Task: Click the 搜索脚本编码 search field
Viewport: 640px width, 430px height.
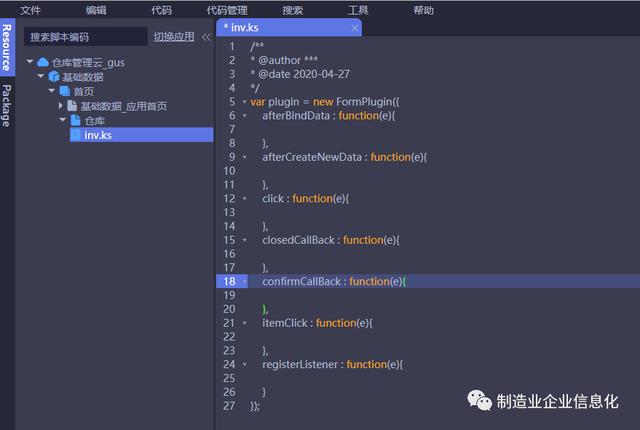Action: tap(86, 37)
